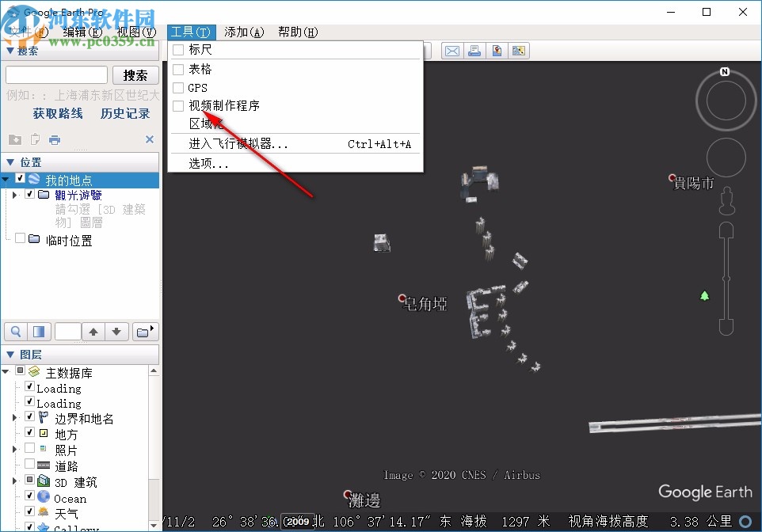Toggle the 视频制作程序 checkbox
This screenshot has width=762, height=532.
point(178,106)
